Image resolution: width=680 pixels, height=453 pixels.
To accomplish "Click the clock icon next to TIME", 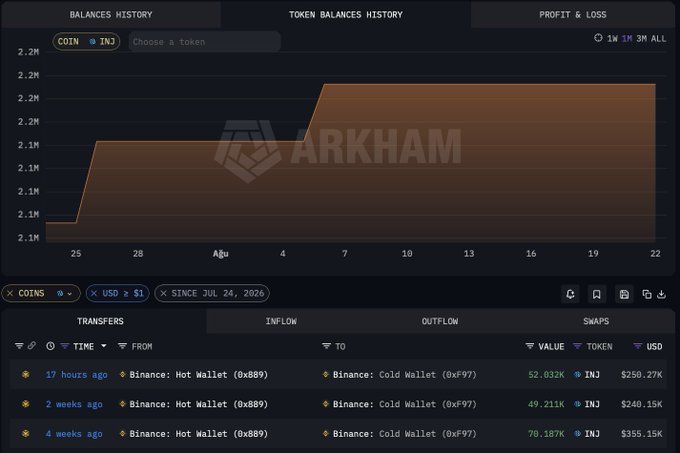I will click(50, 346).
